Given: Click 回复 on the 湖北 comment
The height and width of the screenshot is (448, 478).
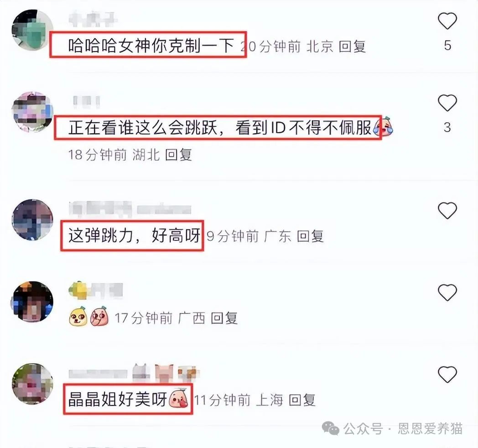Looking at the screenshot, I should [178, 155].
